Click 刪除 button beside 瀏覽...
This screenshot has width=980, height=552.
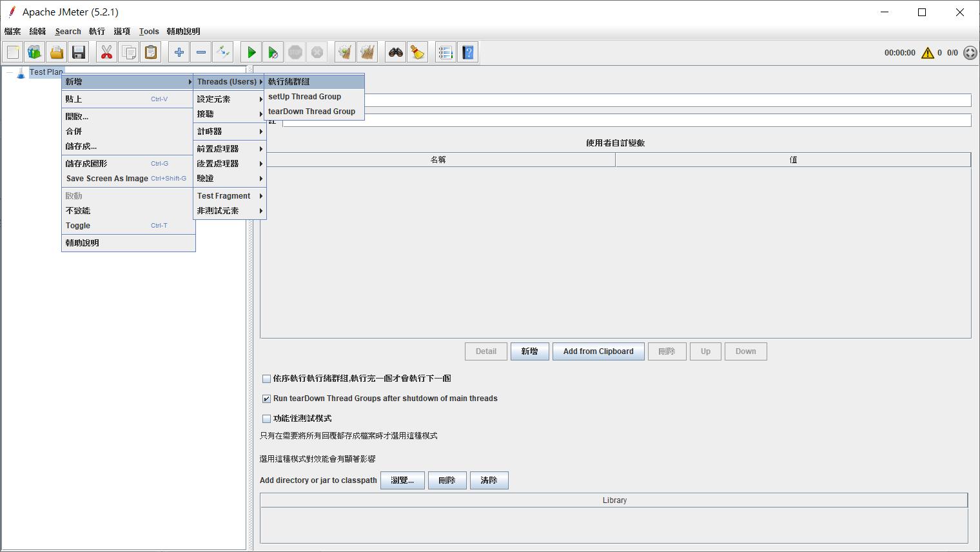447,480
